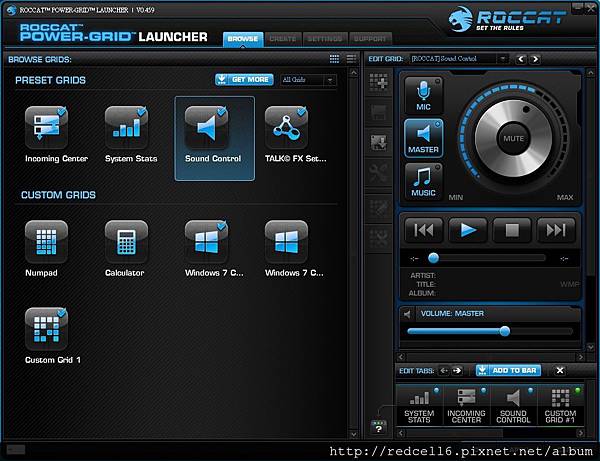Click the import grid download icon in sidebar
Screen dimensions: 600x461
point(378,143)
